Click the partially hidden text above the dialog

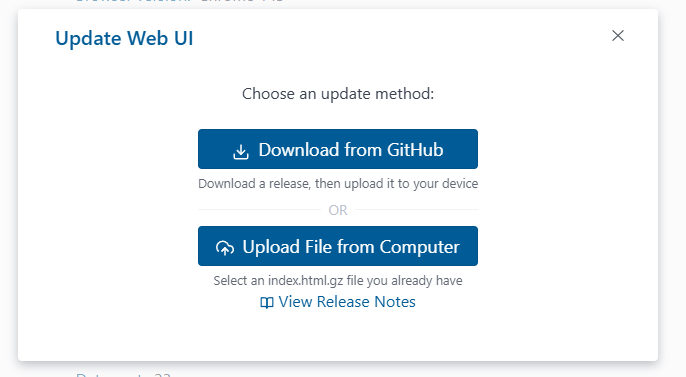click(x=180, y=1)
